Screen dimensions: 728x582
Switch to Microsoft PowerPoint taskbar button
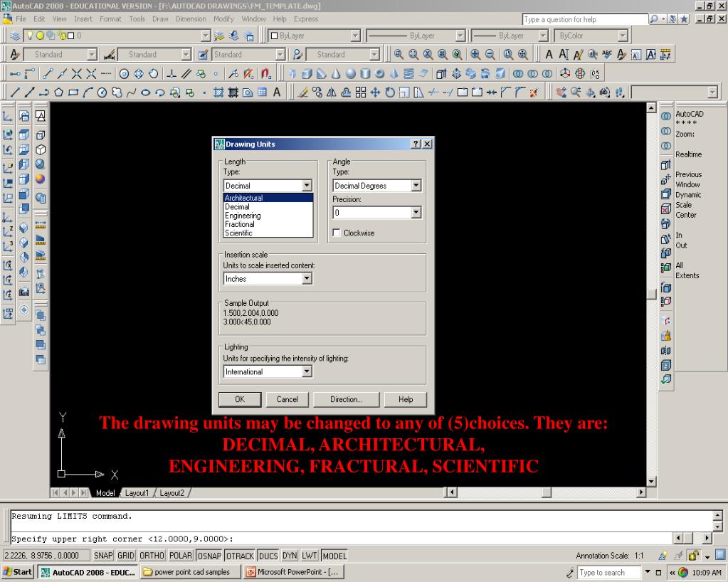(293, 572)
